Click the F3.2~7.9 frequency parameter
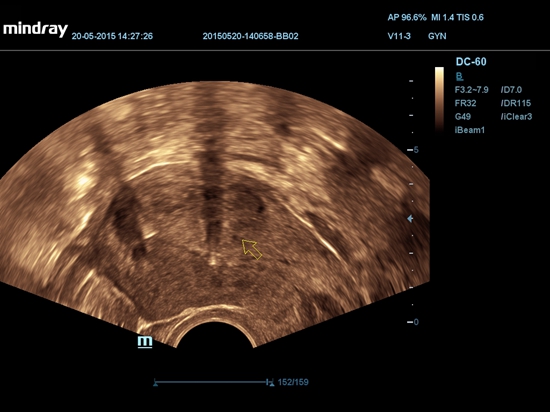Screen dimensions: 550x412 [471, 90]
